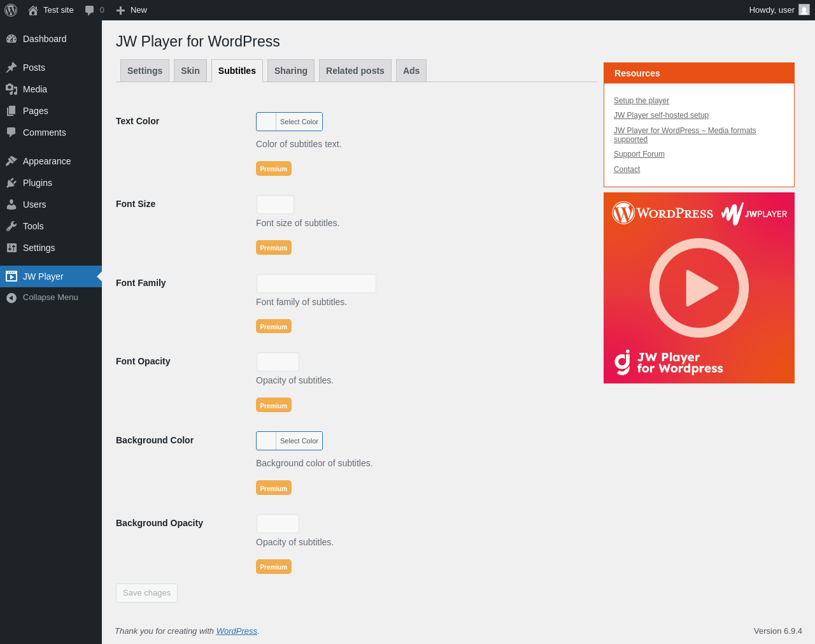Click the Dashboard gauge icon
The height and width of the screenshot is (644, 815).
pos(11,39)
